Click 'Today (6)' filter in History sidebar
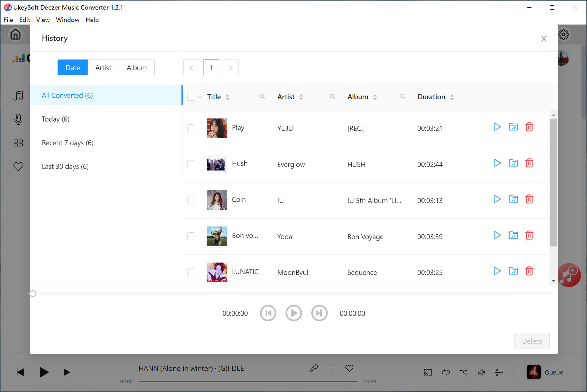The height and width of the screenshot is (392, 587). [56, 119]
